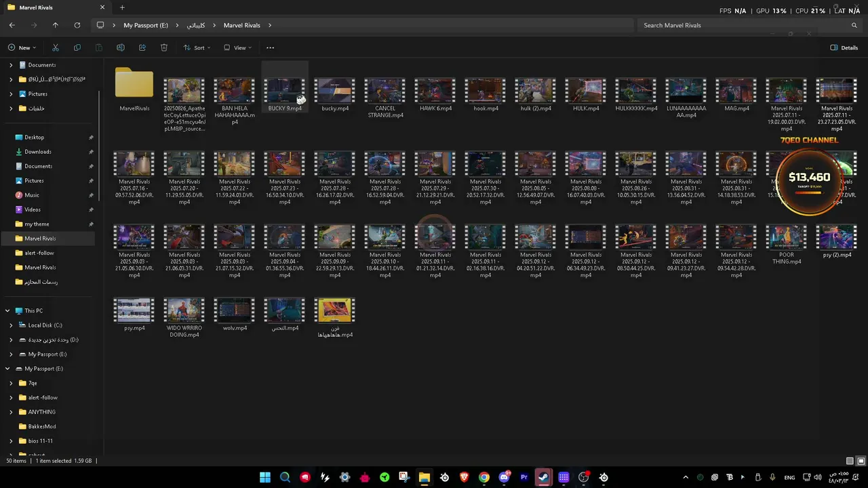Click Marvel Rivals breadcrumb in address bar

pyautogui.click(x=242, y=25)
